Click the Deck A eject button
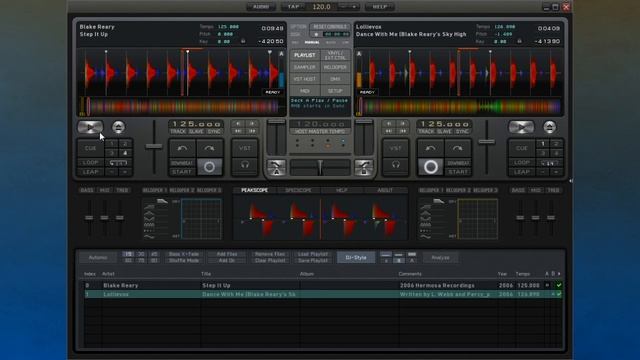Screen dimensions: 640x360 pos(118,127)
